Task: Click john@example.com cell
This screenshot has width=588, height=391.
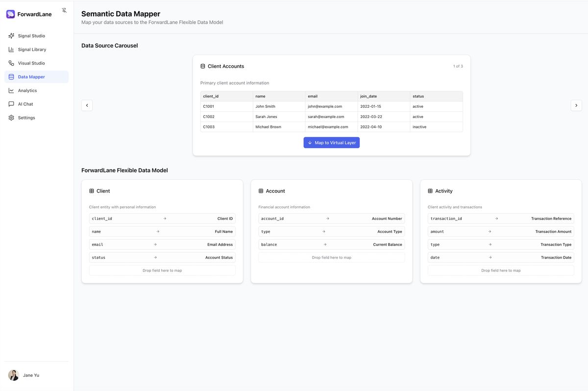Action: pos(332,106)
